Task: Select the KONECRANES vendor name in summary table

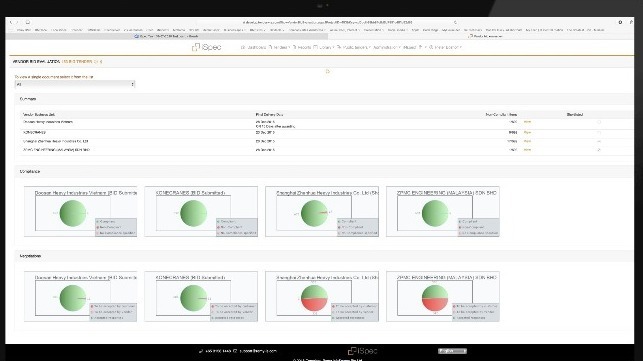Action: [x=34, y=133]
